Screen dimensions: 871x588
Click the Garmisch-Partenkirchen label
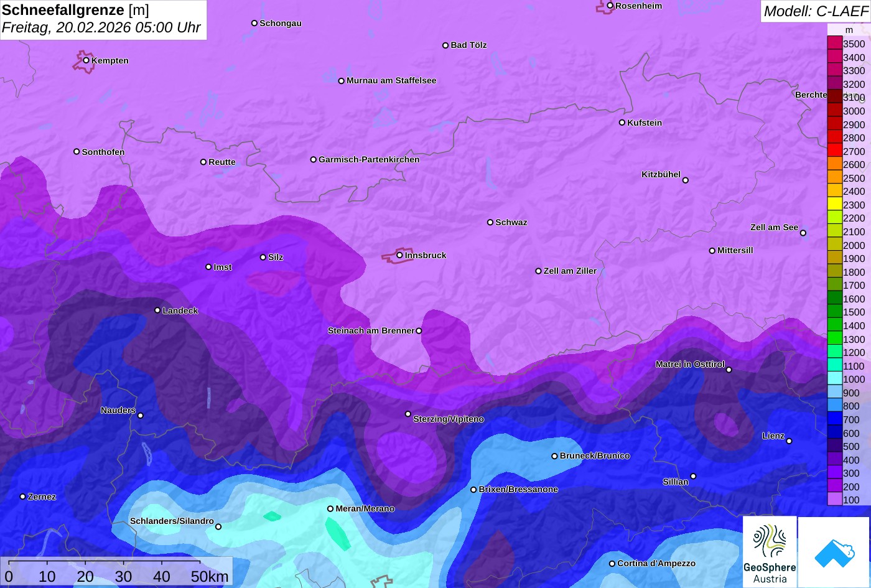369,159
